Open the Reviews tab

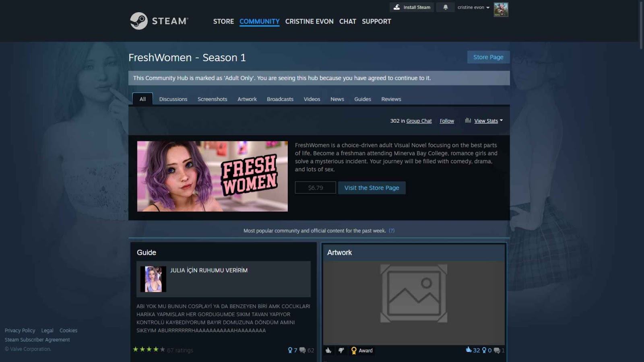(391, 99)
